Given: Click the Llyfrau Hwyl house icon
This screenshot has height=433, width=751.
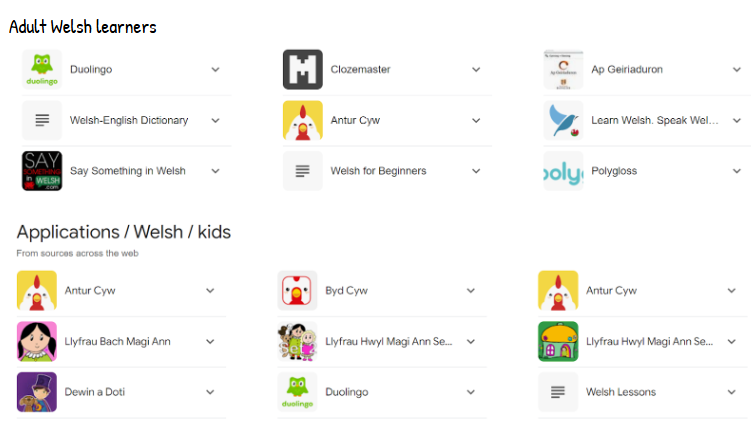Looking at the screenshot, I should [558, 341].
